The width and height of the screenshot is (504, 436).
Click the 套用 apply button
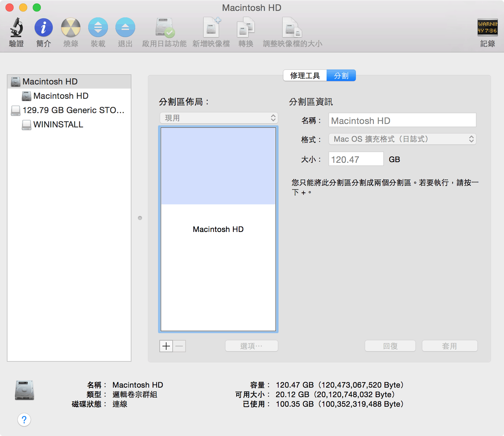tap(450, 346)
